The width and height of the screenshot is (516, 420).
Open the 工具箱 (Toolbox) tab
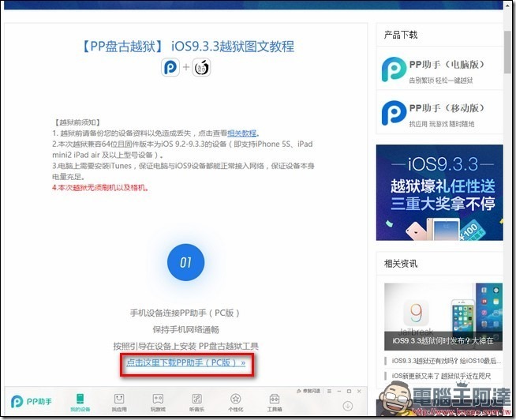275,403
